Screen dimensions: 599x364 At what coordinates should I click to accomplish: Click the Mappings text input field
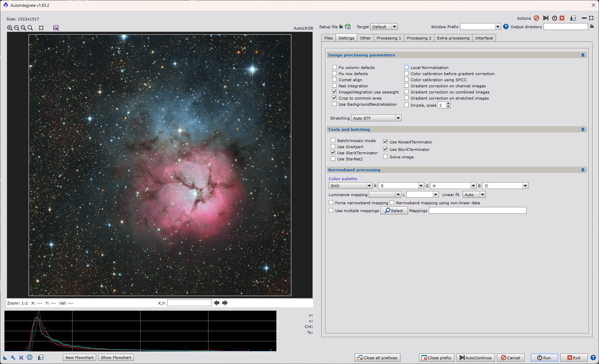pos(477,211)
